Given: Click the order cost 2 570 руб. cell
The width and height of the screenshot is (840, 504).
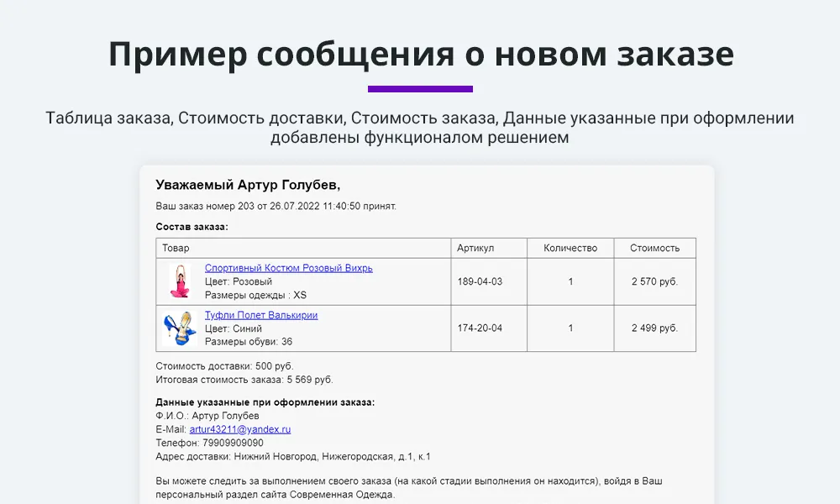Looking at the screenshot, I should click(x=654, y=279).
